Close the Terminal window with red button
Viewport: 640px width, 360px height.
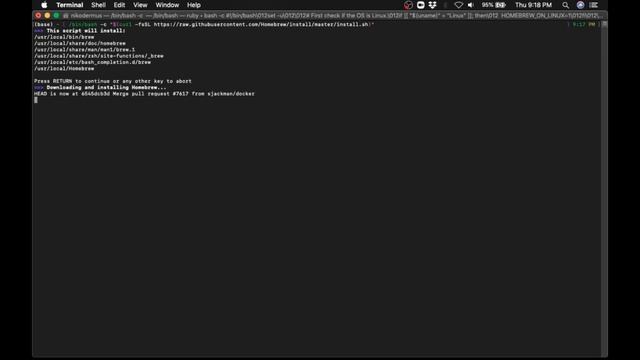pyautogui.click(x=38, y=16)
